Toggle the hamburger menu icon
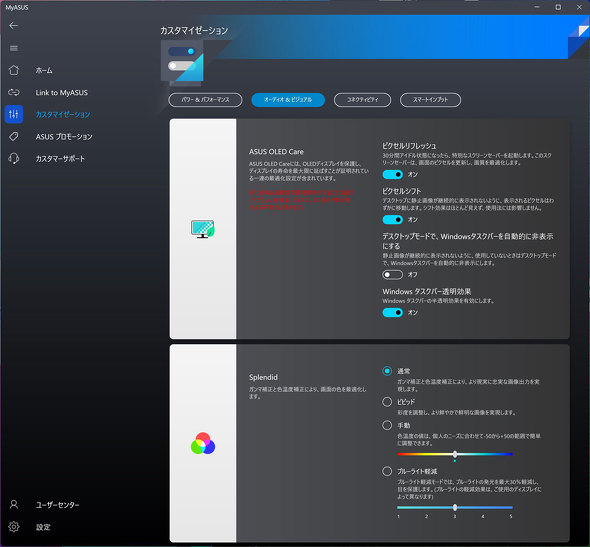Viewport: 590px width, 547px height. (14, 48)
